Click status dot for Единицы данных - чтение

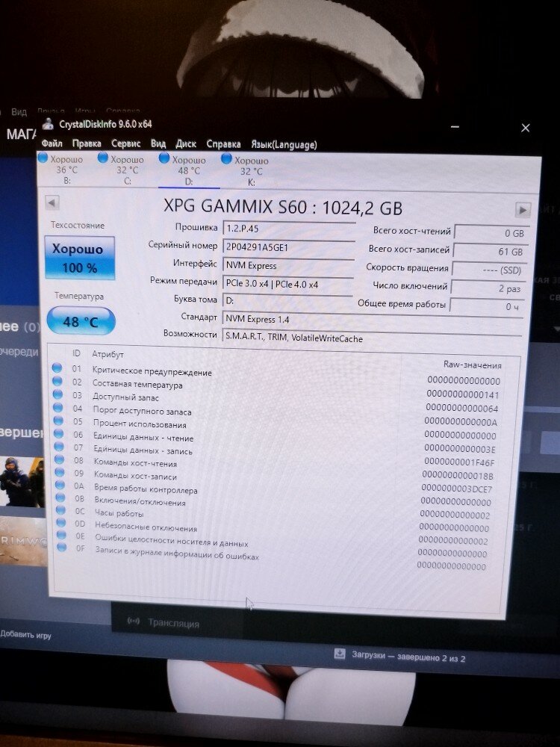[59, 433]
